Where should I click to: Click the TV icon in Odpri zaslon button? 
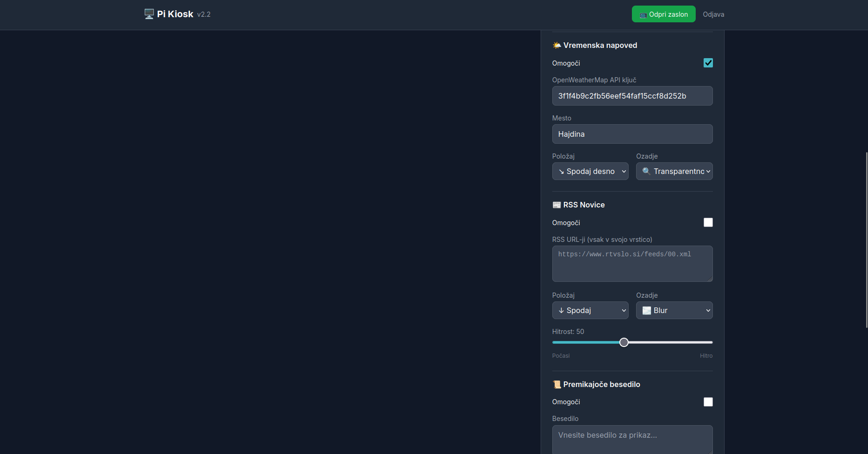tap(643, 15)
